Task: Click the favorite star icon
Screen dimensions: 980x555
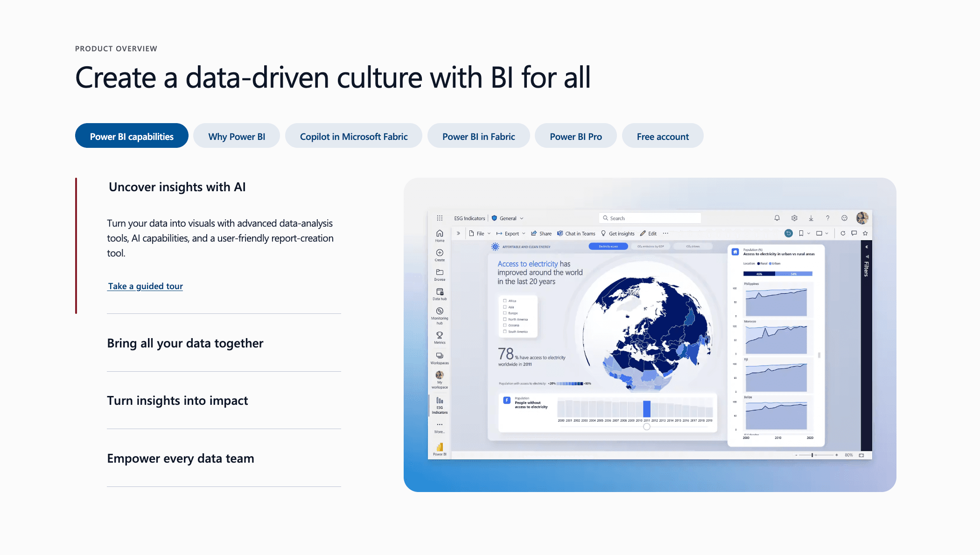Action: click(x=865, y=234)
